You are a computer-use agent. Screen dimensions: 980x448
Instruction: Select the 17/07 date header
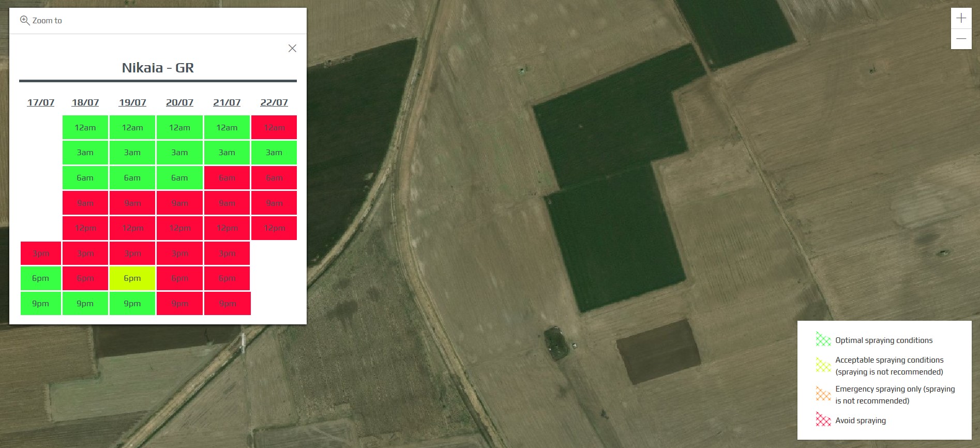[41, 102]
